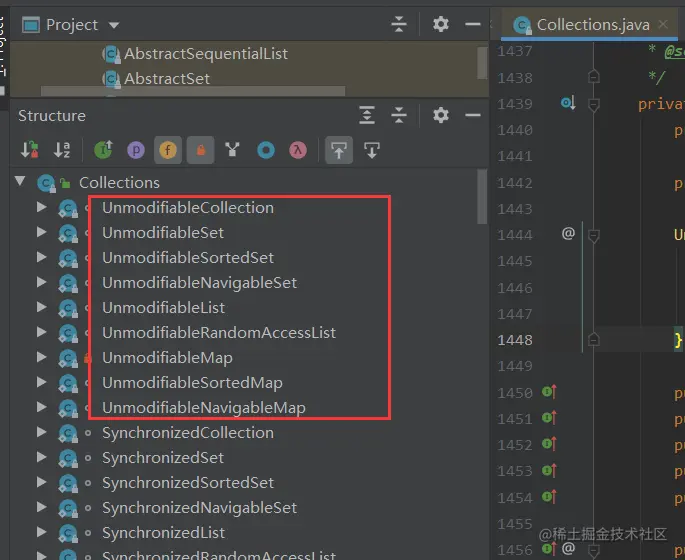Fold the block end at line 1448
This screenshot has width=685, height=560.
[593, 339]
